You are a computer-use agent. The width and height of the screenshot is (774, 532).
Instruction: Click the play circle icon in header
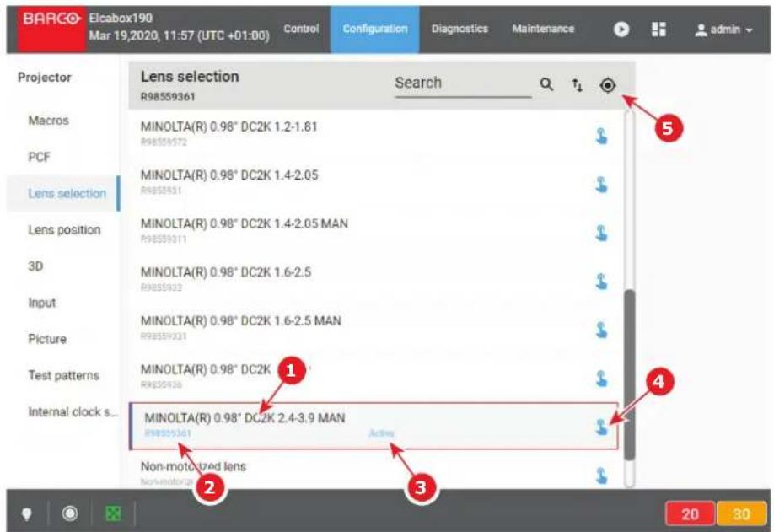pyautogui.click(x=621, y=30)
